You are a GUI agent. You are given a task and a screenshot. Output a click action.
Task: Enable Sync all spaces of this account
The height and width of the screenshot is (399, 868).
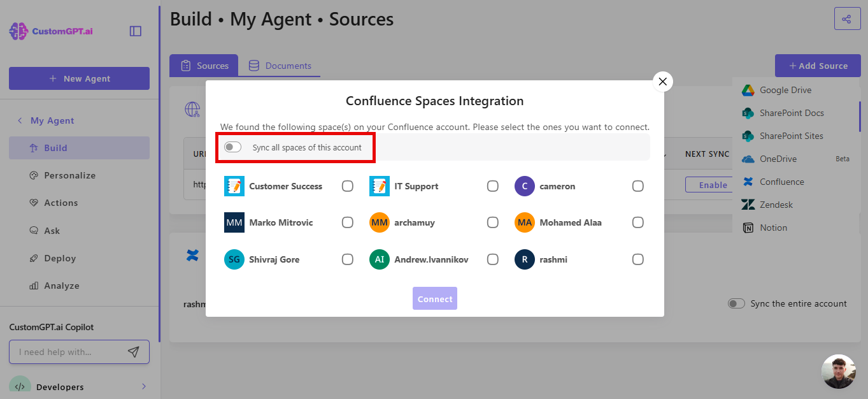click(x=232, y=147)
